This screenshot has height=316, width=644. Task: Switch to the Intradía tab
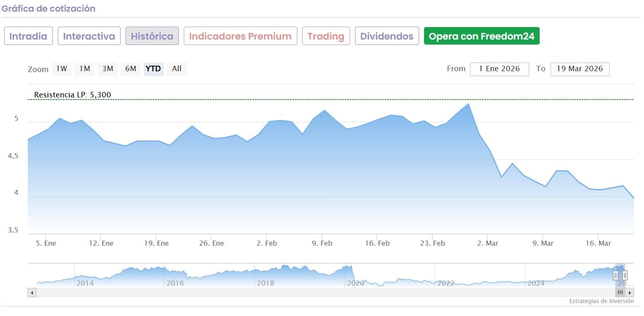point(28,36)
